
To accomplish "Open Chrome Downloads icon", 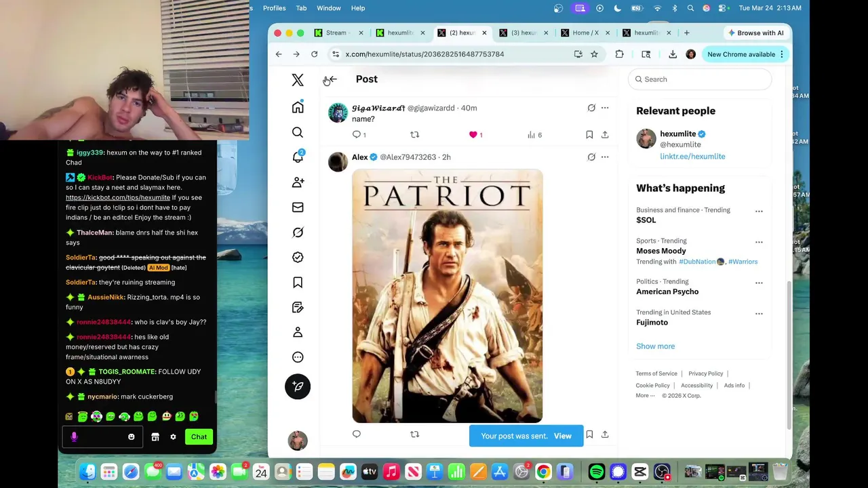I will coord(673,54).
